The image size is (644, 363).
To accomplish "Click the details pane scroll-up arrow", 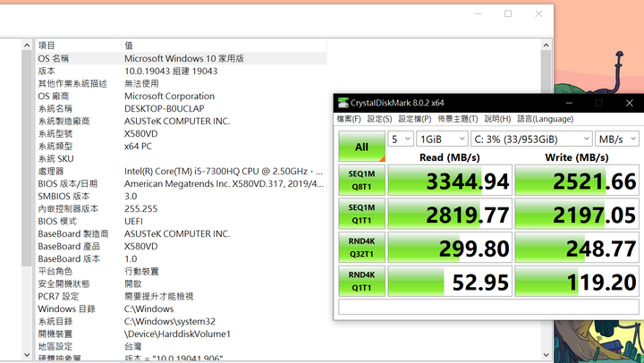I will pyautogui.click(x=546, y=46).
